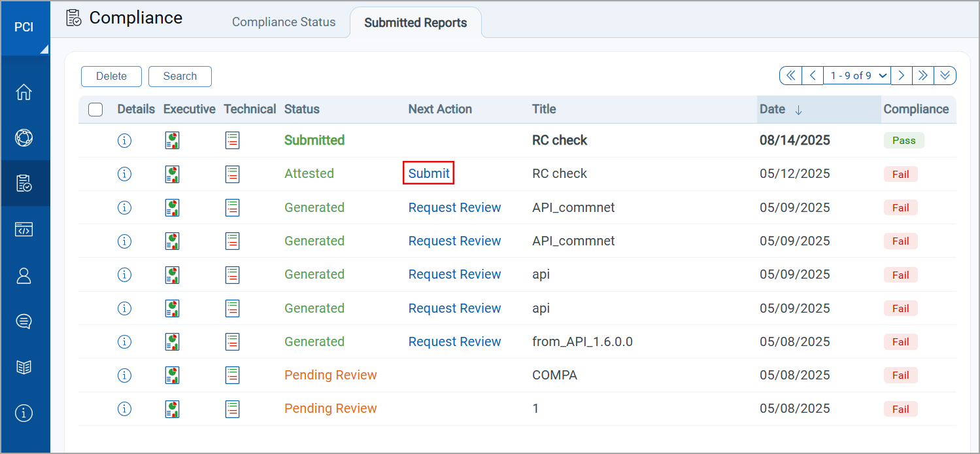Click Submit link for attested RC check
The width and height of the screenshot is (980, 454).
(429, 173)
